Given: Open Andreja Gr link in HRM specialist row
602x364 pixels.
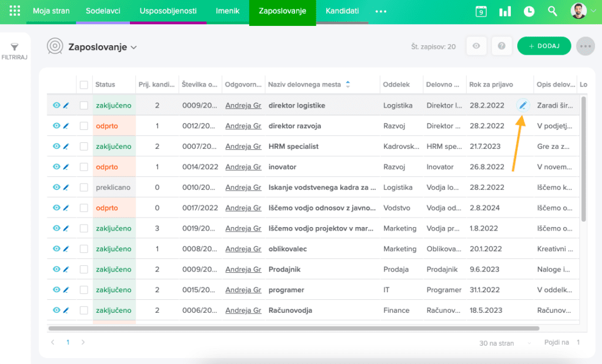Looking at the screenshot, I should click(x=243, y=146).
